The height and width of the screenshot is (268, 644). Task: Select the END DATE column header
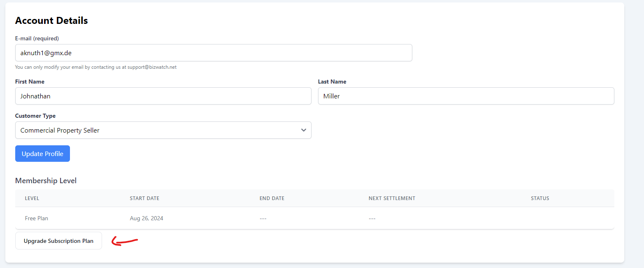pyautogui.click(x=272, y=198)
